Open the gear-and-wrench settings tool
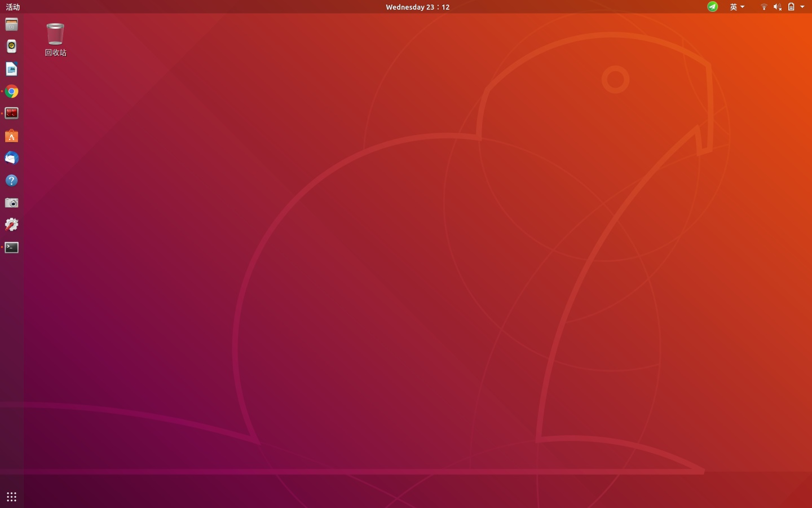 click(11, 225)
